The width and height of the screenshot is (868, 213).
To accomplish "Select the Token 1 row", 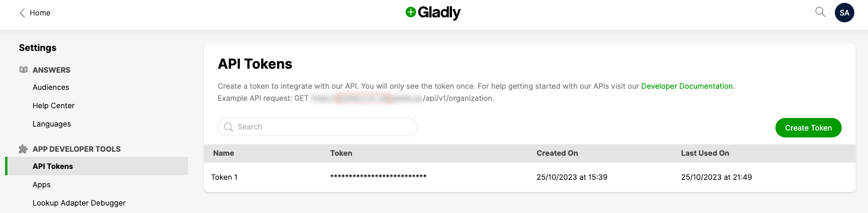I will click(x=530, y=177).
